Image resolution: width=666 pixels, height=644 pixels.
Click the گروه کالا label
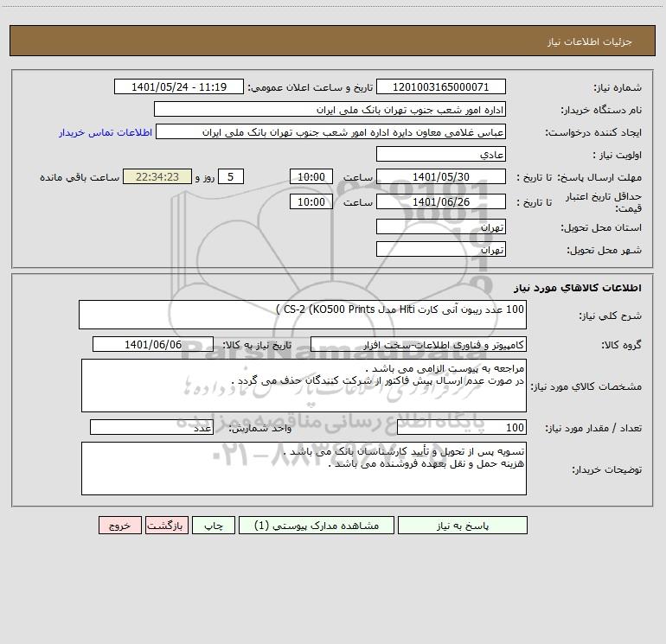621,345
